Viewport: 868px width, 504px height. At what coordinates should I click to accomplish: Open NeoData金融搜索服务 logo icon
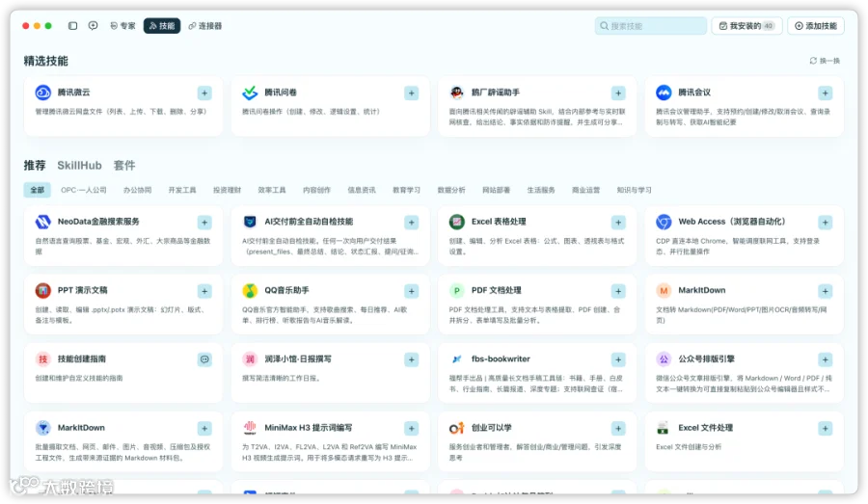(x=43, y=222)
